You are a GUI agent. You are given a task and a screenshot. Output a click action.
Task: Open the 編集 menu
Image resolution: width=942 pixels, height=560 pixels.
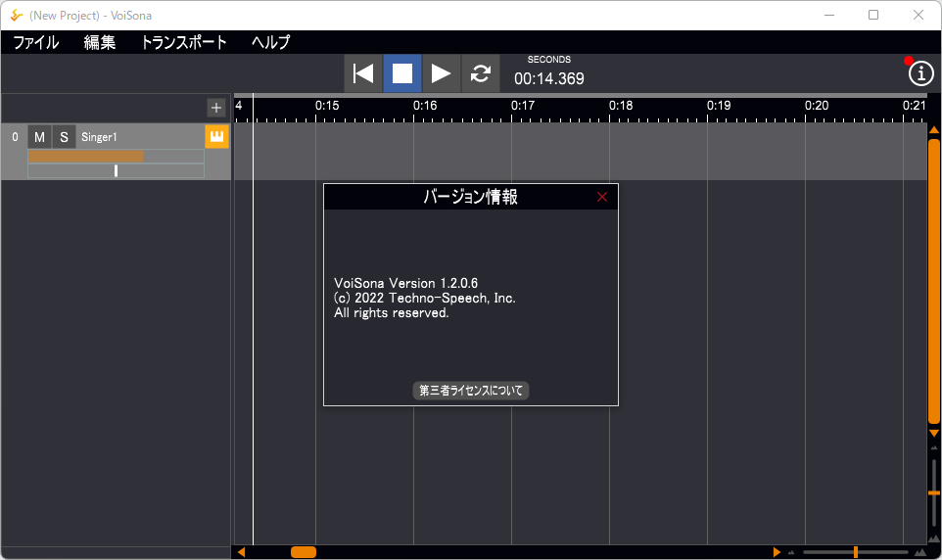(100, 42)
